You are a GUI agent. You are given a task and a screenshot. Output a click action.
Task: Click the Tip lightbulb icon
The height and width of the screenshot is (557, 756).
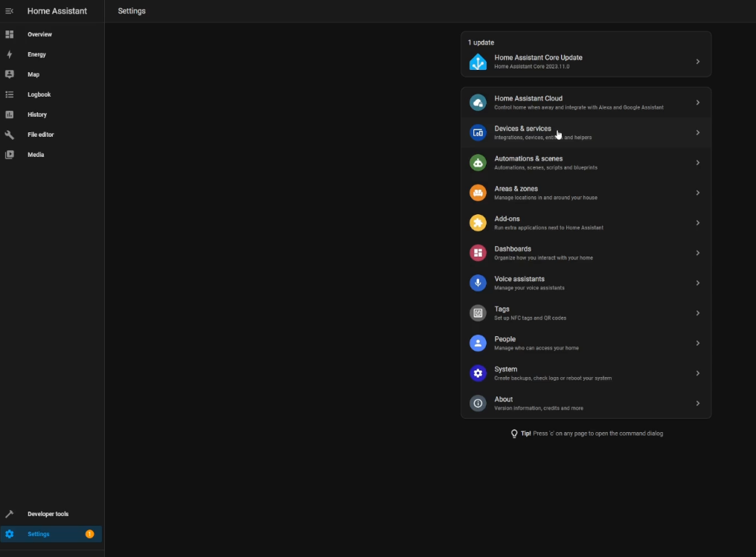point(514,434)
